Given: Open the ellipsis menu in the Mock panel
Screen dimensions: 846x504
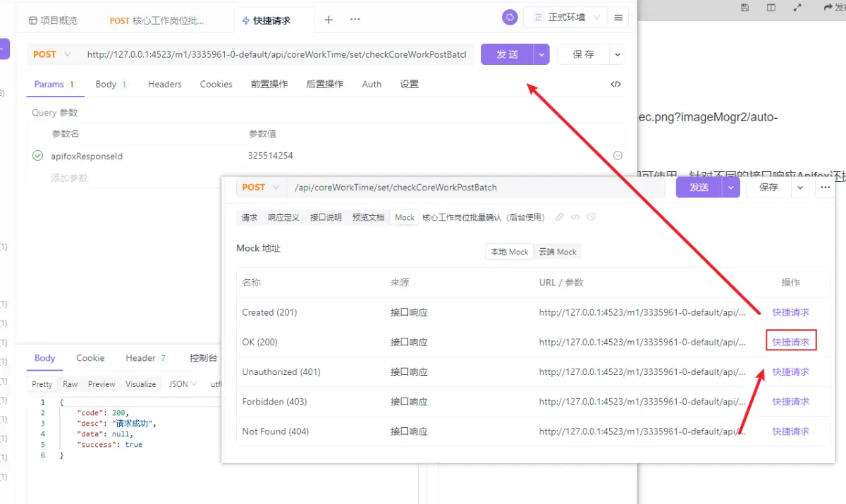Looking at the screenshot, I should tap(825, 188).
